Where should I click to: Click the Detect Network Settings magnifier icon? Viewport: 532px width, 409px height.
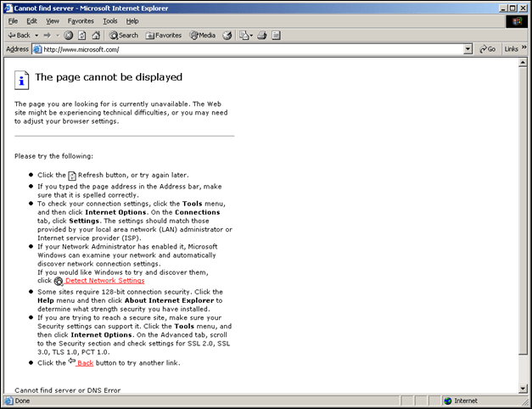(x=59, y=281)
